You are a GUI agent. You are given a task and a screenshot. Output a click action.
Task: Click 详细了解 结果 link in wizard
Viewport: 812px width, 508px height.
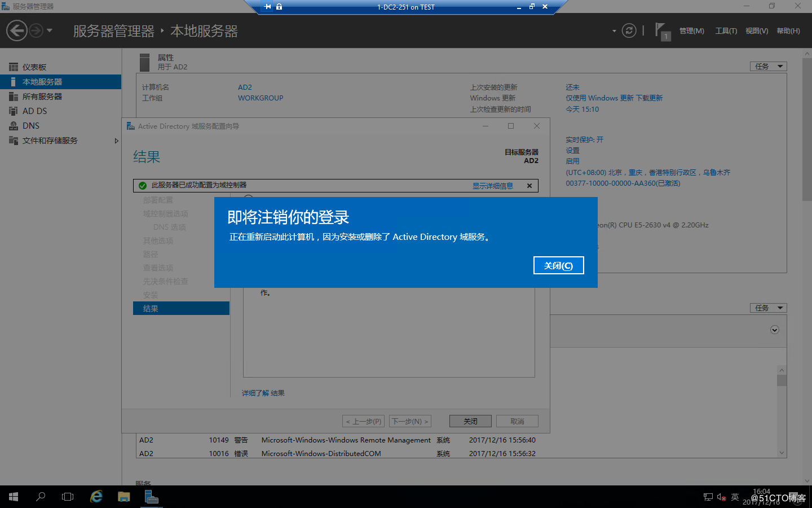[263, 393]
